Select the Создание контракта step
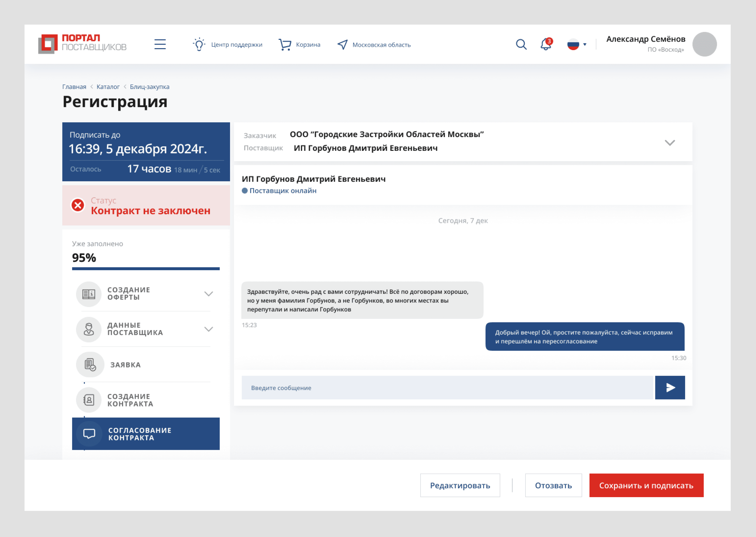 pyautogui.click(x=130, y=400)
